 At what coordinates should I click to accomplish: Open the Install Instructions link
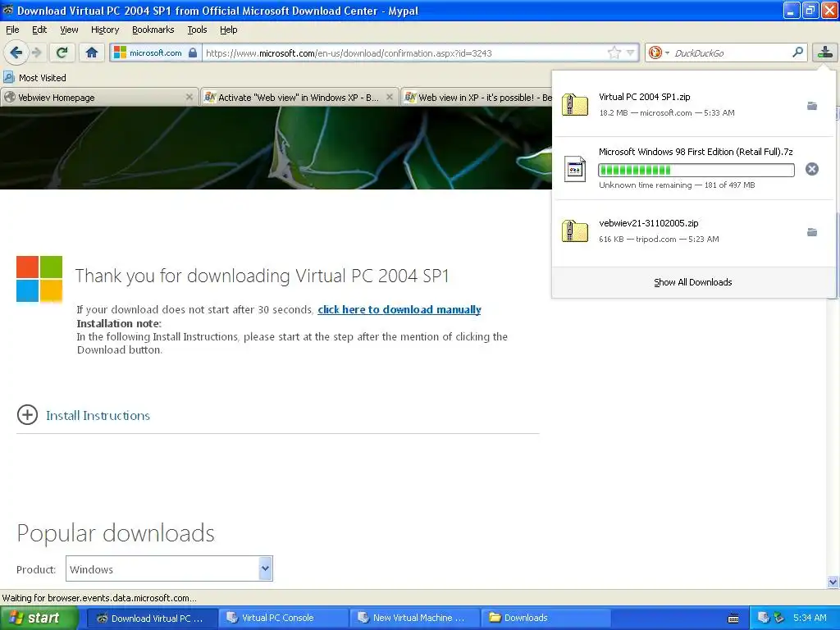[98, 415]
